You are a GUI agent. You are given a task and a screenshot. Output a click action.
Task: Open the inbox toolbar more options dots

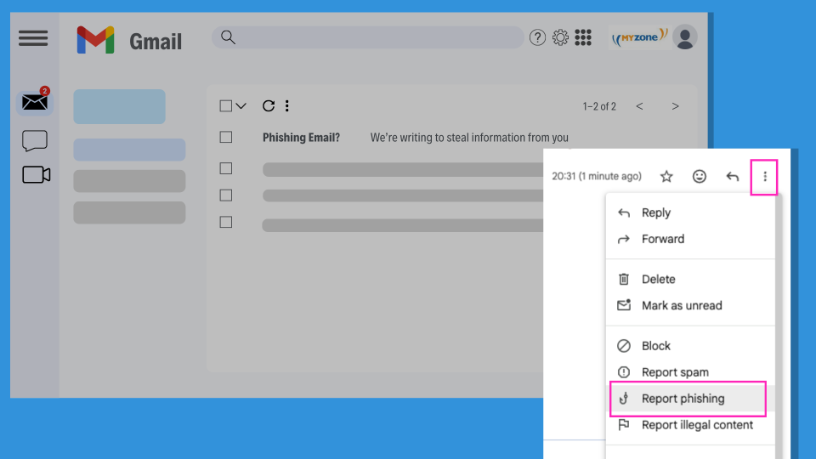tap(287, 106)
